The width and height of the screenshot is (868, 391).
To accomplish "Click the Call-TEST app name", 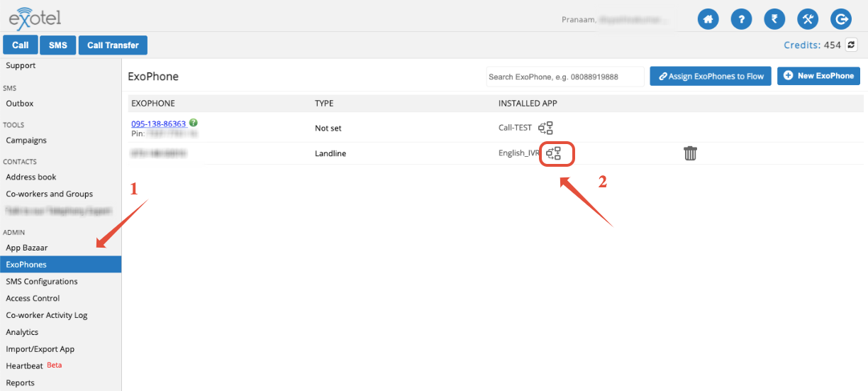I will (x=515, y=128).
